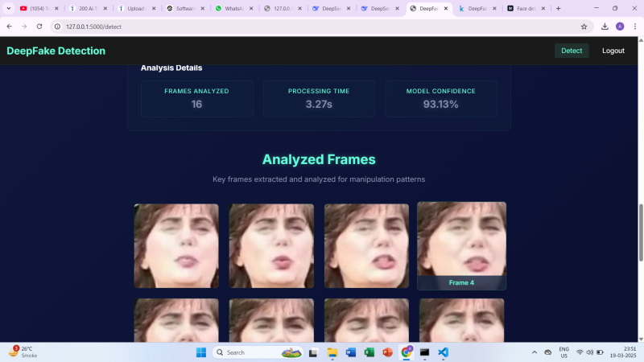
Task: Switch to the YouTube tab
Action: (x=38, y=8)
